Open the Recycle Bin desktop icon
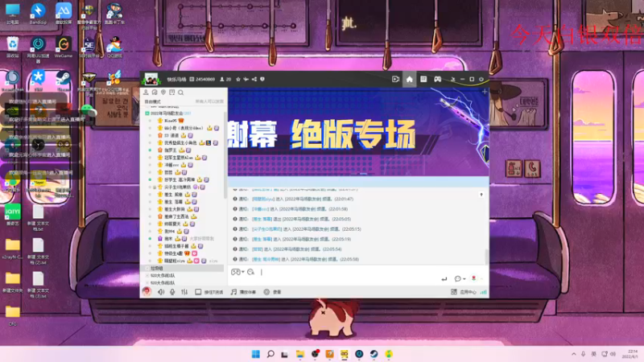Viewport: 644px width, 362px height. pyautogui.click(x=13, y=47)
